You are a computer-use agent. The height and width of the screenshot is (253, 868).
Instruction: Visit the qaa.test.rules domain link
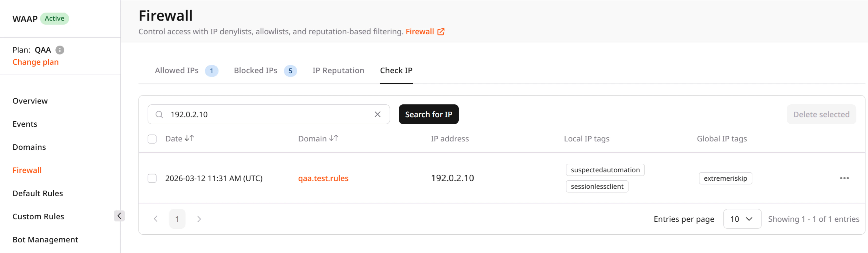click(x=323, y=178)
